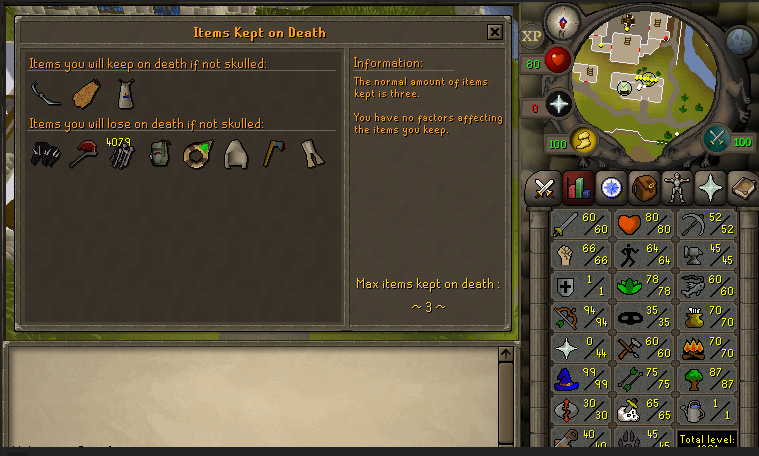This screenshot has height=456, width=759.
Task: Open the Combat Options tab
Action: click(x=544, y=188)
